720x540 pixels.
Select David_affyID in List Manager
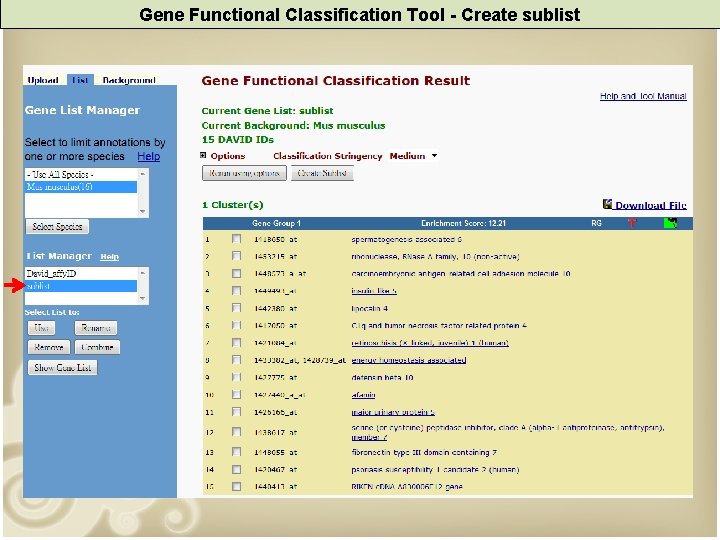[x=81, y=274]
